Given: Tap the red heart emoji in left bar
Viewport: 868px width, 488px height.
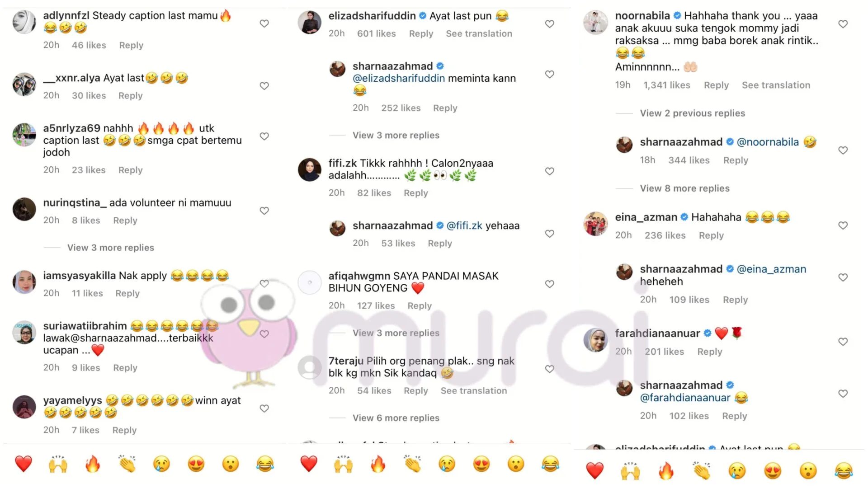Looking at the screenshot, I should (x=24, y=464).
